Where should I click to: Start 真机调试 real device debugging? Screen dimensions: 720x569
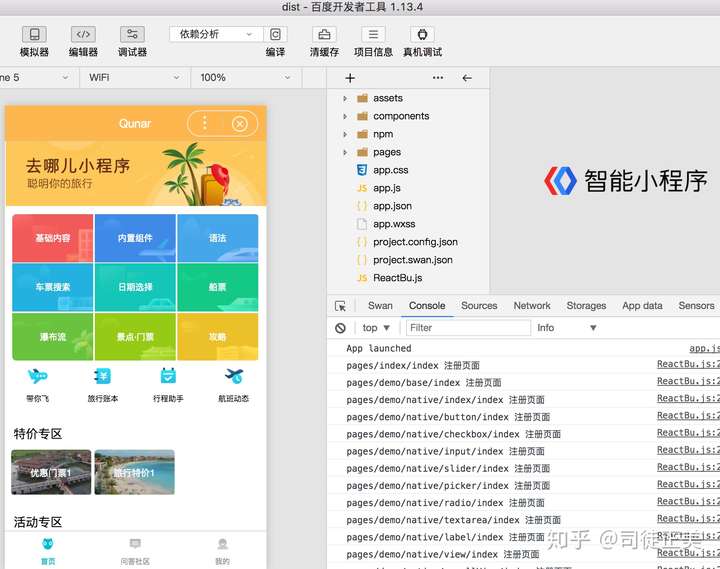(422, 34)
